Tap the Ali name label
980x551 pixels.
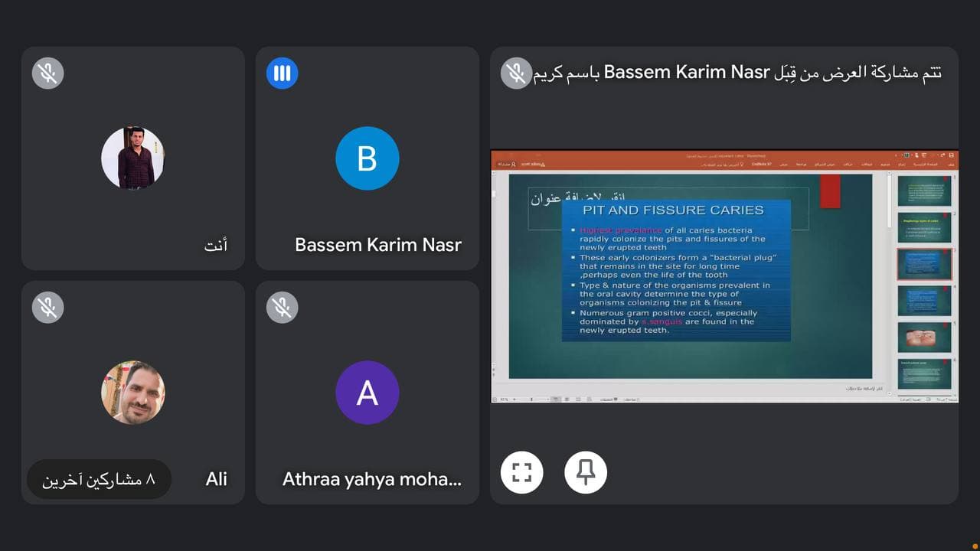tap(217, 479)
